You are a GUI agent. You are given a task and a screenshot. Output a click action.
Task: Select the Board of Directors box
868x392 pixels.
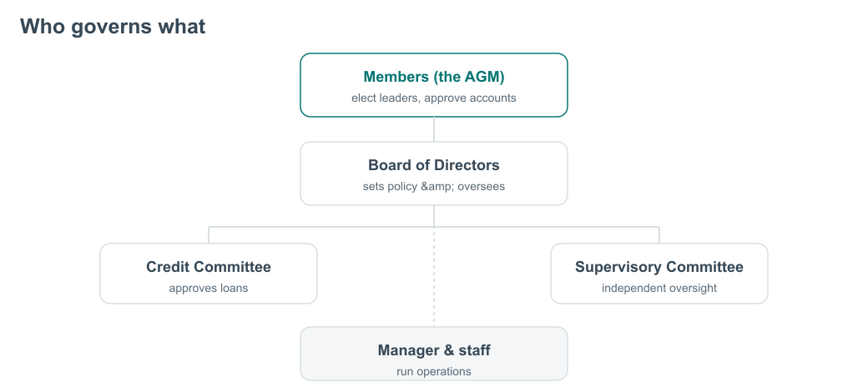[x=434, y=173]
